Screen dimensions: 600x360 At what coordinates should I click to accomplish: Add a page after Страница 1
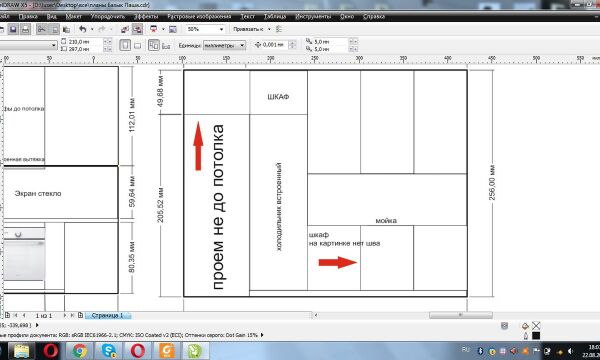click(x=80, y=315)
